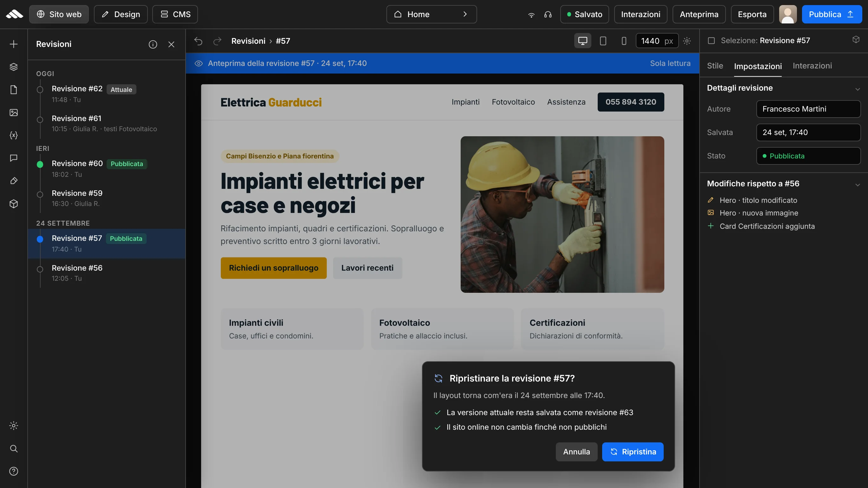Image resolution: width=868 pixels, height=488 pixels.
Task: Click the Ripristina button
Action: coord(633,452)
